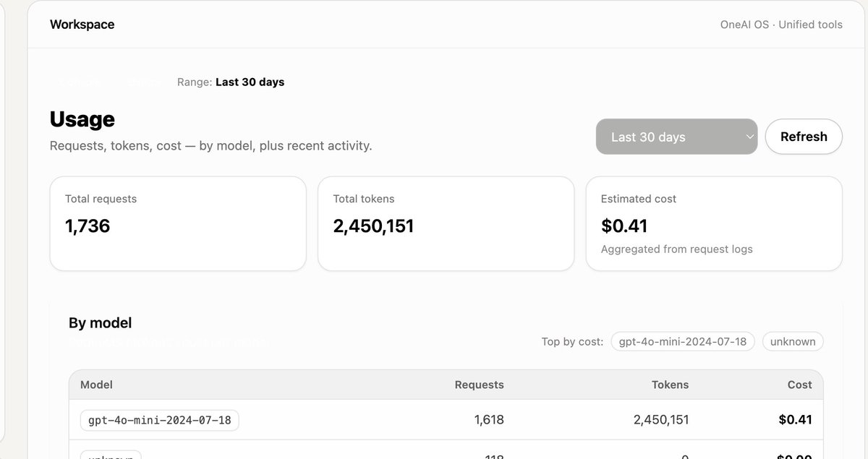Click the OneAI OS · Unified tools label
868x459 pixels.
point(781,25)
